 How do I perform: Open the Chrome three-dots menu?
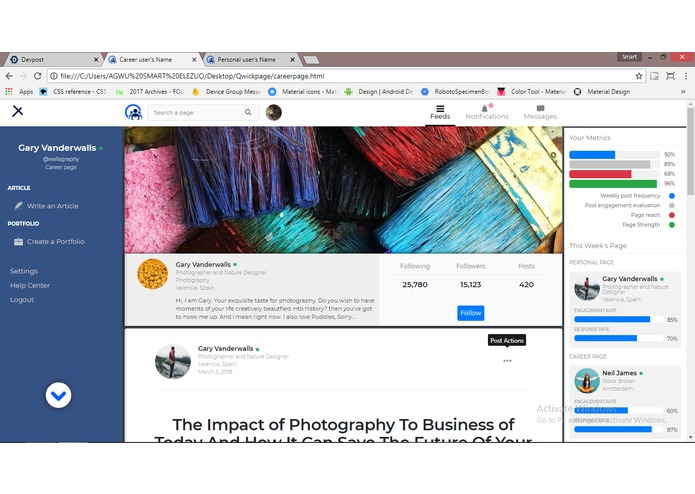[x=686, y=76]
